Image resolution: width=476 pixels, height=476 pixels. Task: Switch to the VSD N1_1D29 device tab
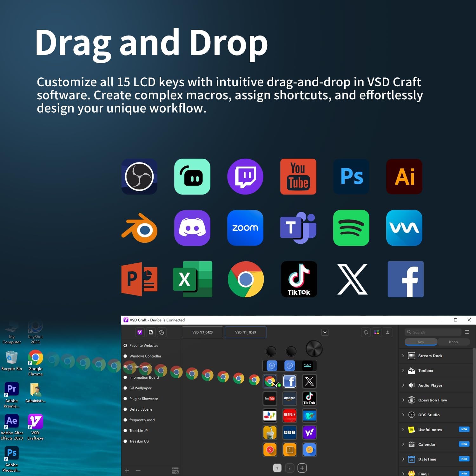click(246, 332)
